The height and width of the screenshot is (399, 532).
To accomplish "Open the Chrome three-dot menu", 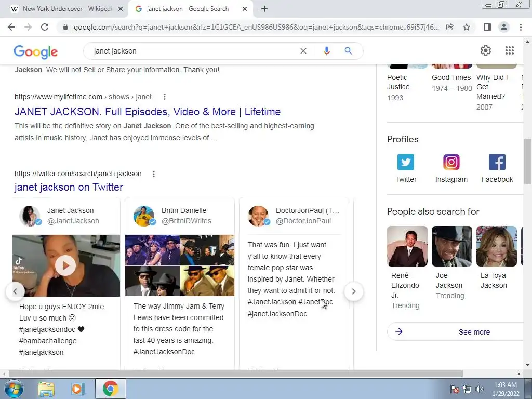I will tap(521, 27).
